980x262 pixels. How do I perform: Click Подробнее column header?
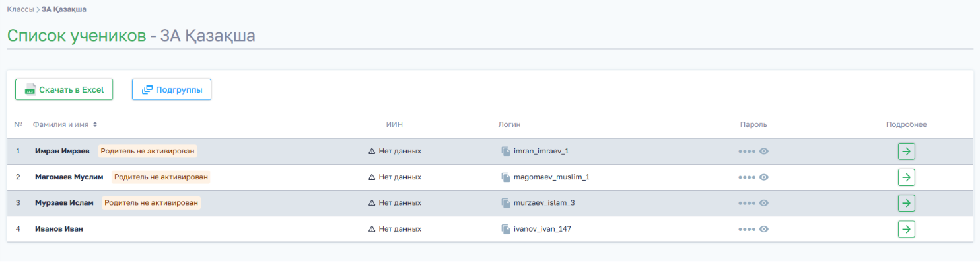[907, 124]
